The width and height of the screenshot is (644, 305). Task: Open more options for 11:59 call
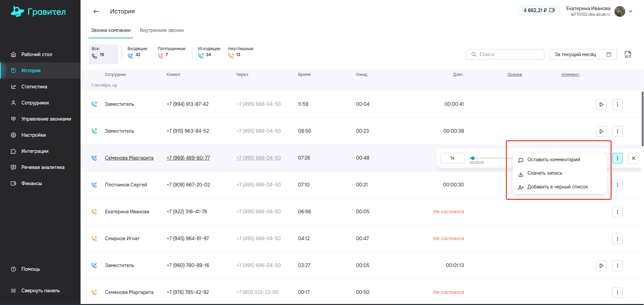click(x=617, y=104)
